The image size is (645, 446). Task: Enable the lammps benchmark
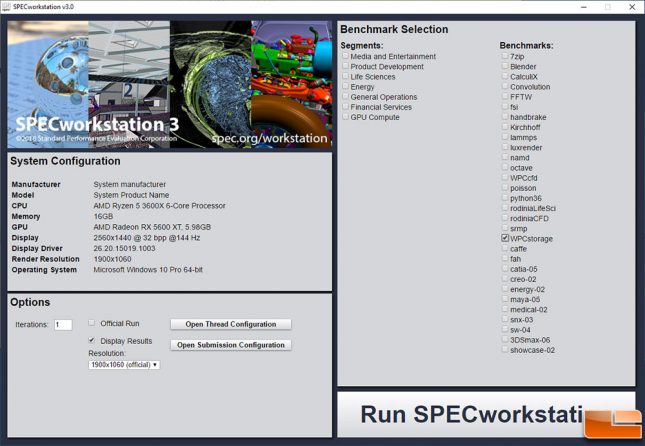point(505,137)
